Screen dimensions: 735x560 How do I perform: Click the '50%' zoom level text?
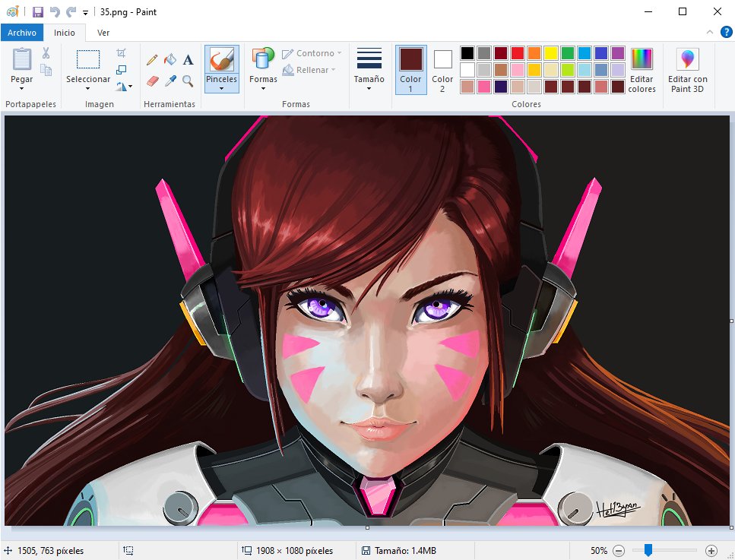point(599,551)
